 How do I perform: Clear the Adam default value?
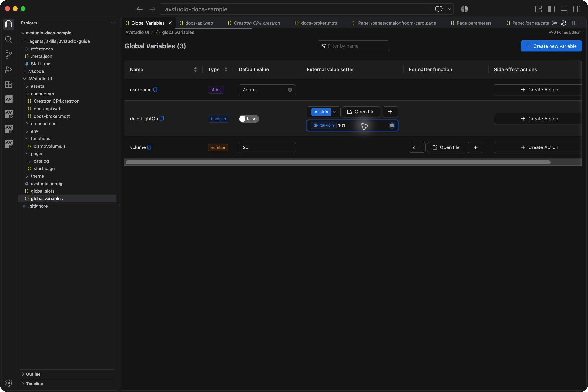point(290,90)
